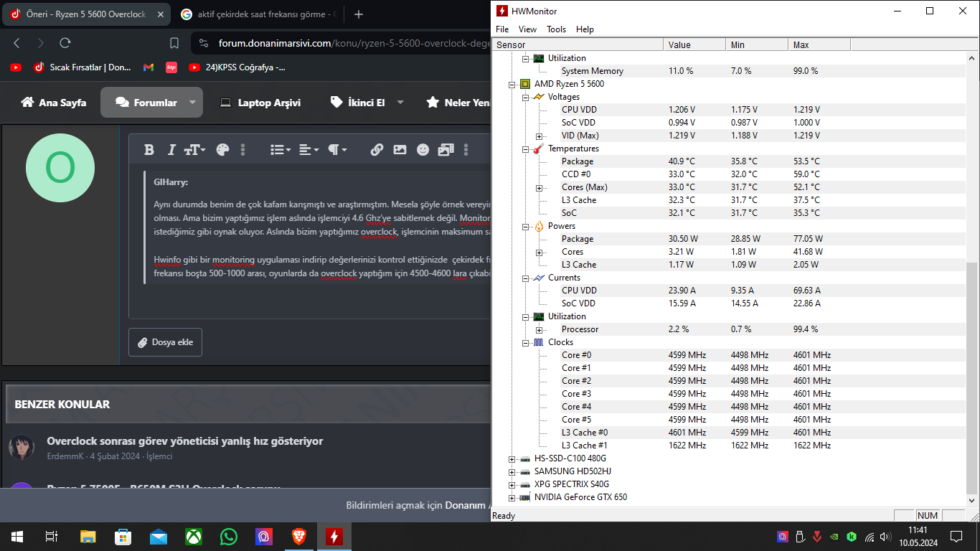980x551 pixels.
Task: Open the Gmail bookmark
Action: (x=149, y=67)
